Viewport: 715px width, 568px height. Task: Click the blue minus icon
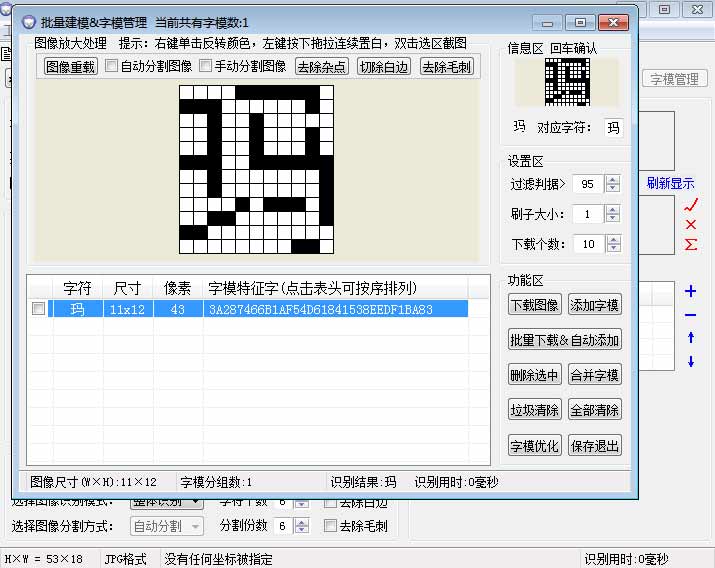[690, 315]
